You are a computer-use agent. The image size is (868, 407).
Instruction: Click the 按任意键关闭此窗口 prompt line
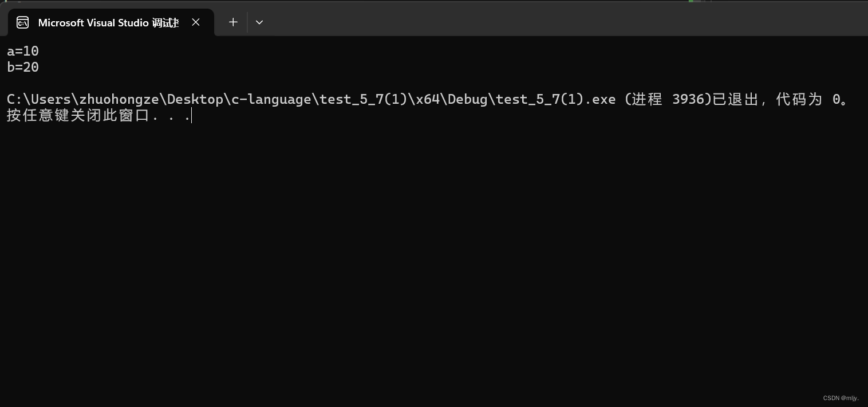[x=98, y=115]
